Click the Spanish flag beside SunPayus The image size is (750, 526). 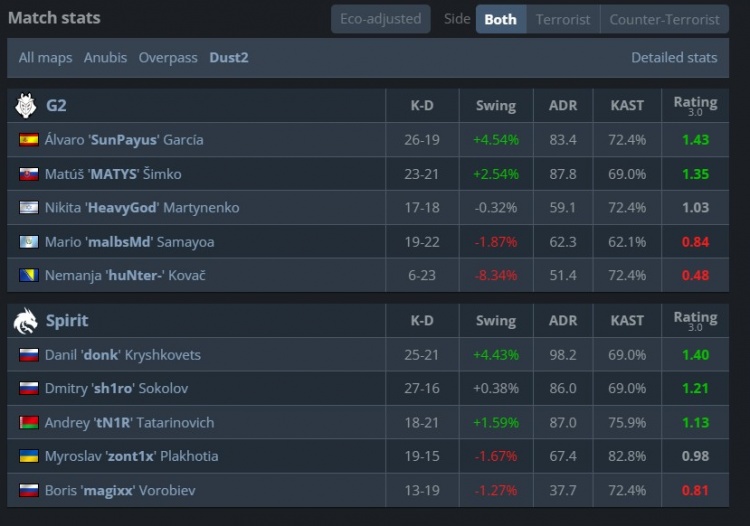tap(28, 140)
